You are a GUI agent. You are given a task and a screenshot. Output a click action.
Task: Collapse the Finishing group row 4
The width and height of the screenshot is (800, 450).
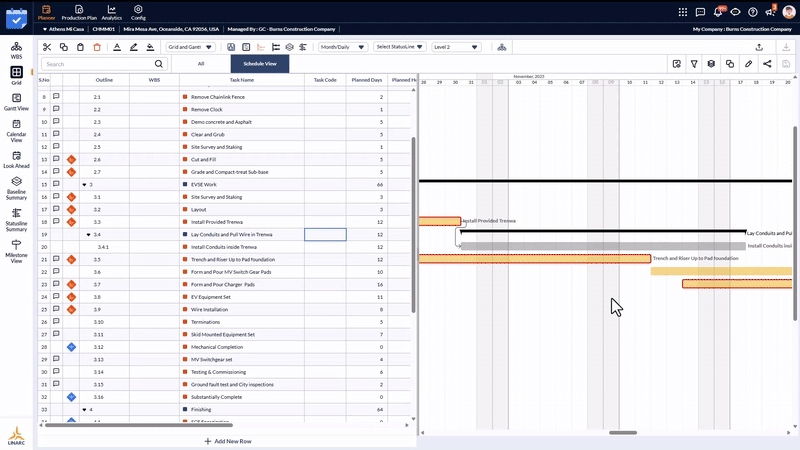pos(84,410)
